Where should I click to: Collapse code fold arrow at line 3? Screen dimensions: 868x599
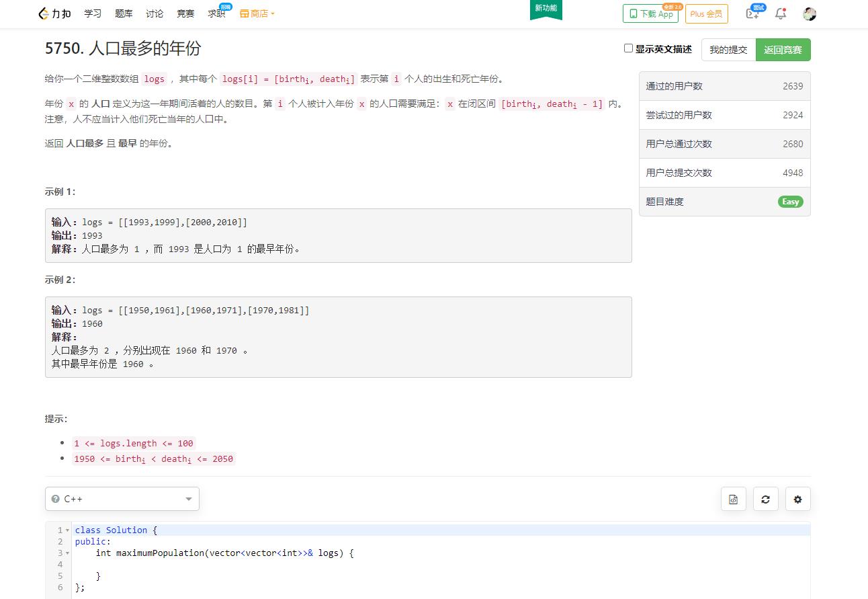67,553
